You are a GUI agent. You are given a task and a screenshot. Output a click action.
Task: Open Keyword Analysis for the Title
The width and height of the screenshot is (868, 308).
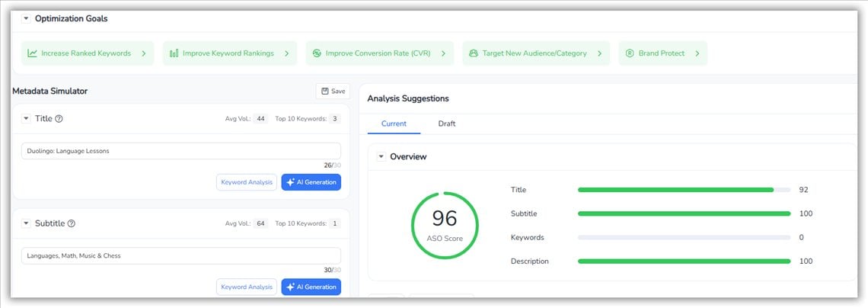[x=247, y=182]
